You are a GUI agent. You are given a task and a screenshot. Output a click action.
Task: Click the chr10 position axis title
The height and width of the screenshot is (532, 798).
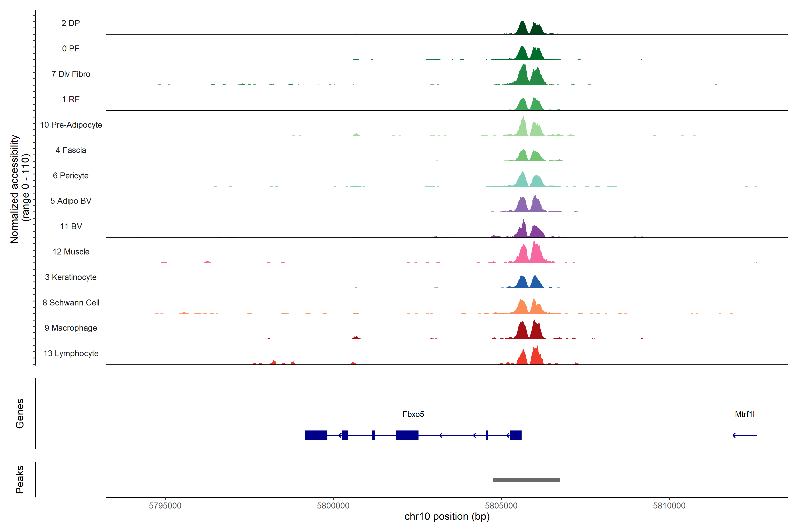447,516
